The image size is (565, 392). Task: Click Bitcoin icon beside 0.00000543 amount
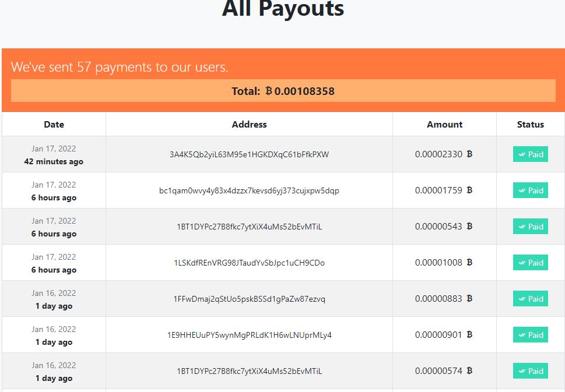469,227
